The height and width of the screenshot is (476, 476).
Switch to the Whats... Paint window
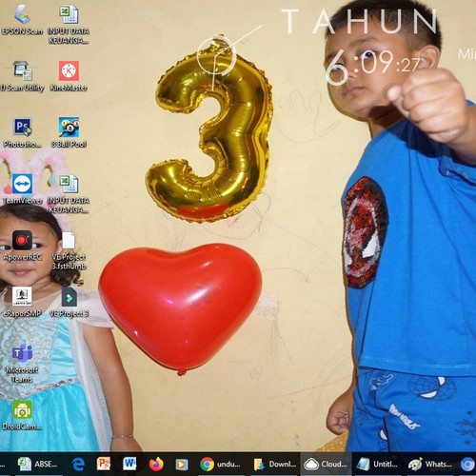coord(429,465)
